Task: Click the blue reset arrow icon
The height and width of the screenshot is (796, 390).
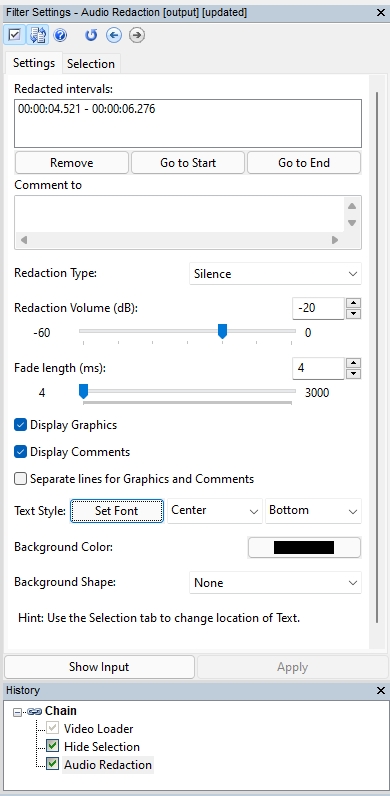Action: pos(91,35)
